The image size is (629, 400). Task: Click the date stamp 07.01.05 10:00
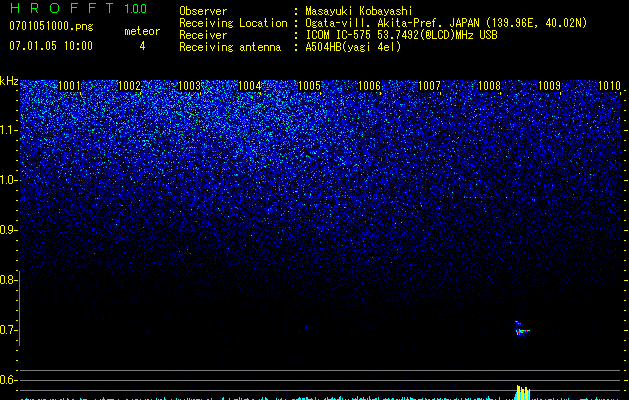click(x=51, y=46)
